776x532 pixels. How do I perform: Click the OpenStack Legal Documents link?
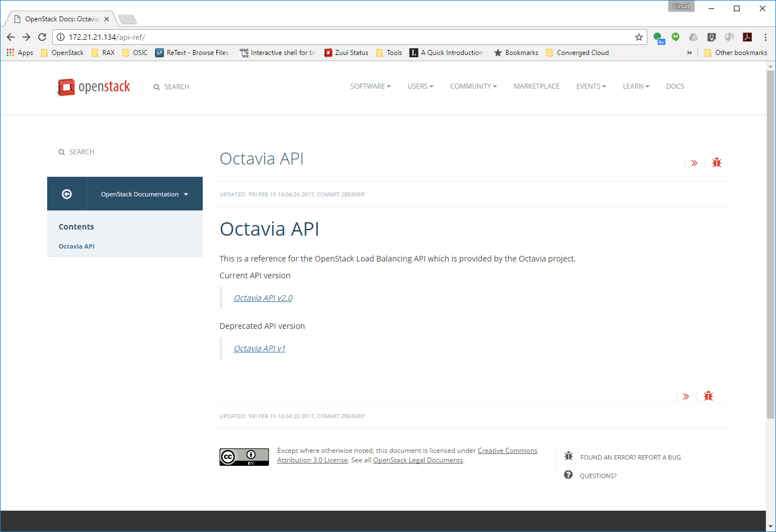[418, 460]
